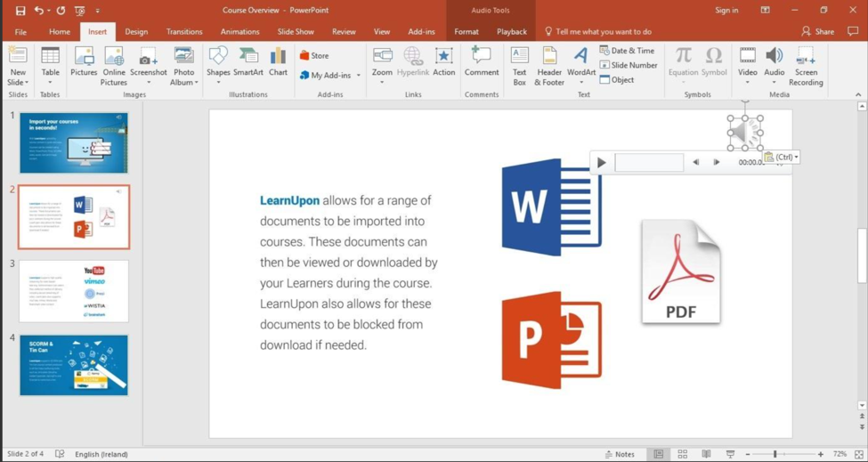Click the Share button

tap(817, 31)
